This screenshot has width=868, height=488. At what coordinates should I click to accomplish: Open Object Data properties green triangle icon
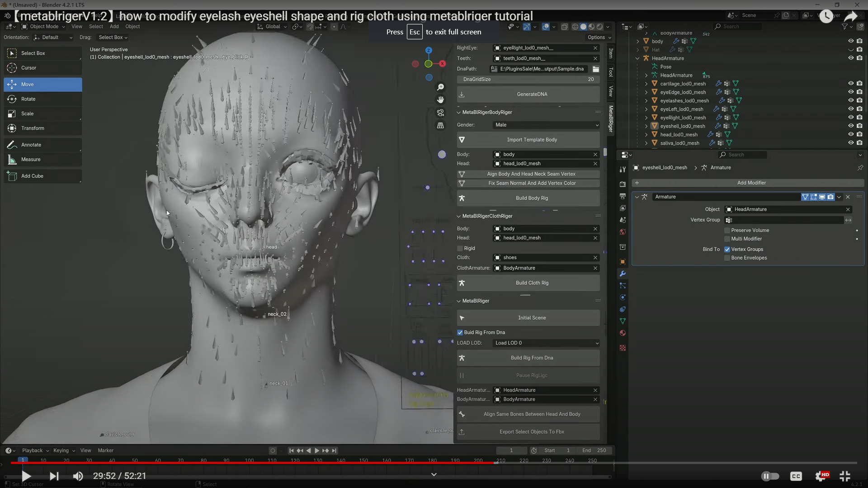(623, 321)
